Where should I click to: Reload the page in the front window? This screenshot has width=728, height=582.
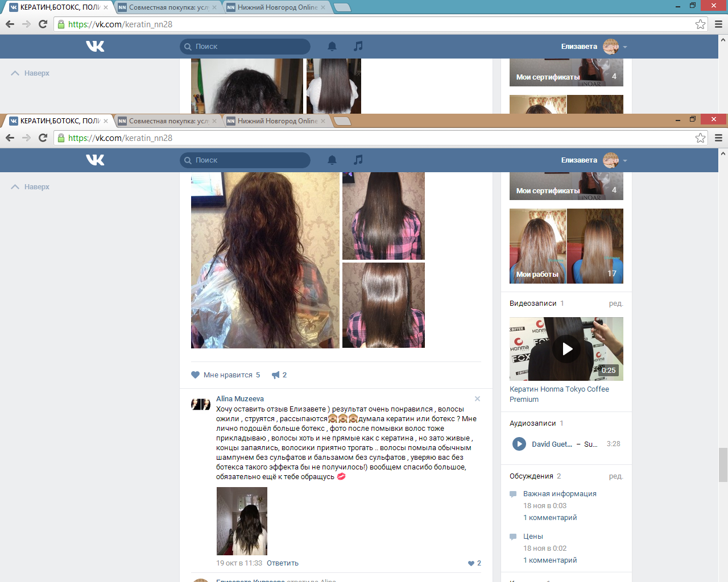click(x=43, y=138)
